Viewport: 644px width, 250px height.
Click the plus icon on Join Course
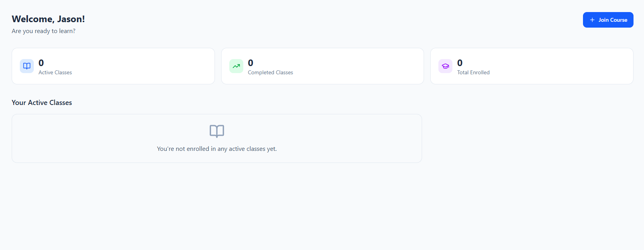coord(592,20)
